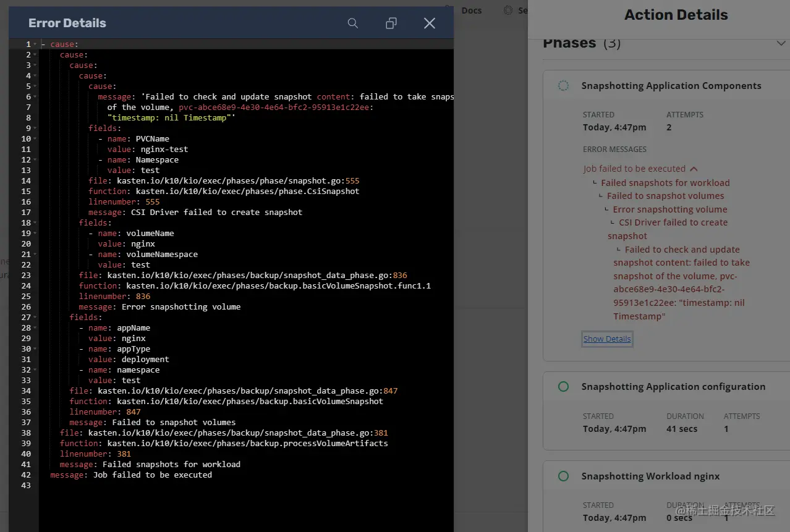Fold the volumeNamespace entry at line 21
Viewport: 790px width, 532px height.
(x=35, y=255)
